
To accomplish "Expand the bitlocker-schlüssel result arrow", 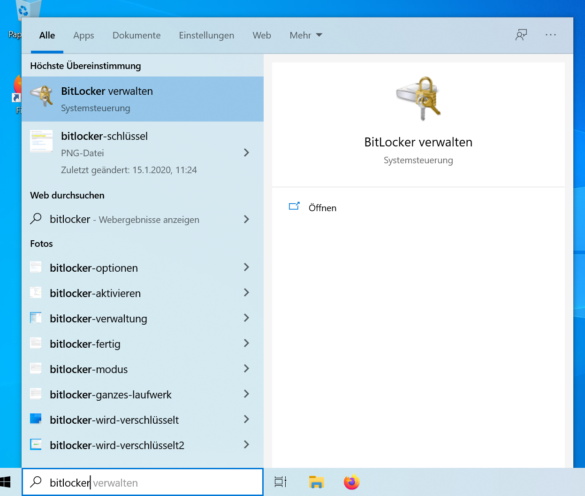I will click(246, 152).
